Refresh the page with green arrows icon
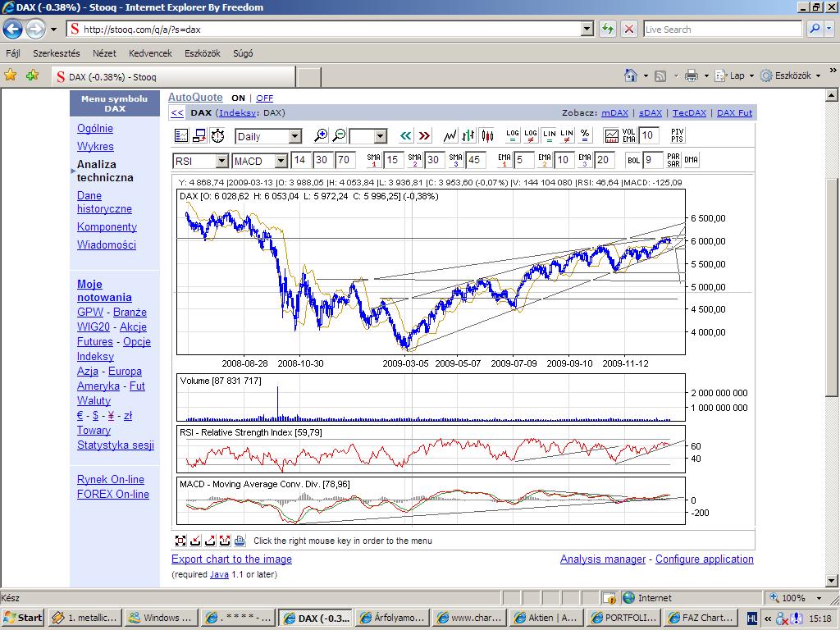 [608, 29]
